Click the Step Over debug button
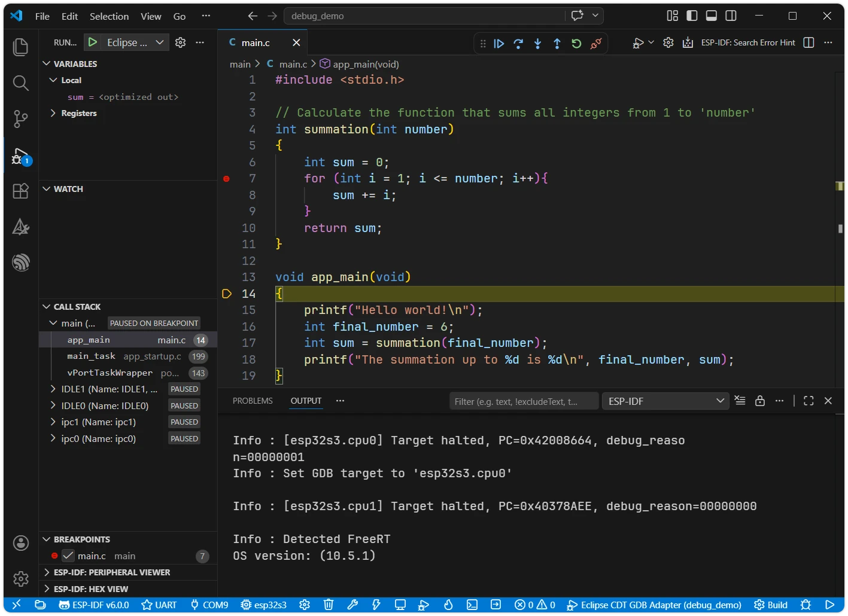This screenshot has width=848, height=616. pos(518,43)
